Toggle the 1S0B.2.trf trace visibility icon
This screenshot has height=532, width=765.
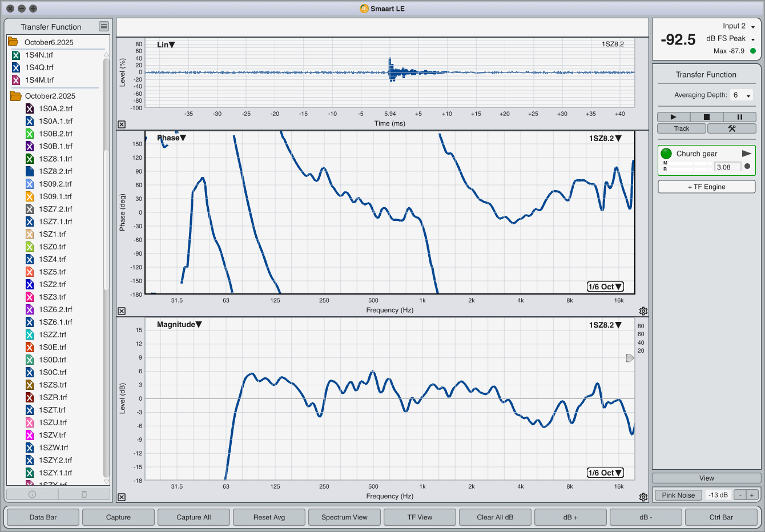[x=30, y=134]
